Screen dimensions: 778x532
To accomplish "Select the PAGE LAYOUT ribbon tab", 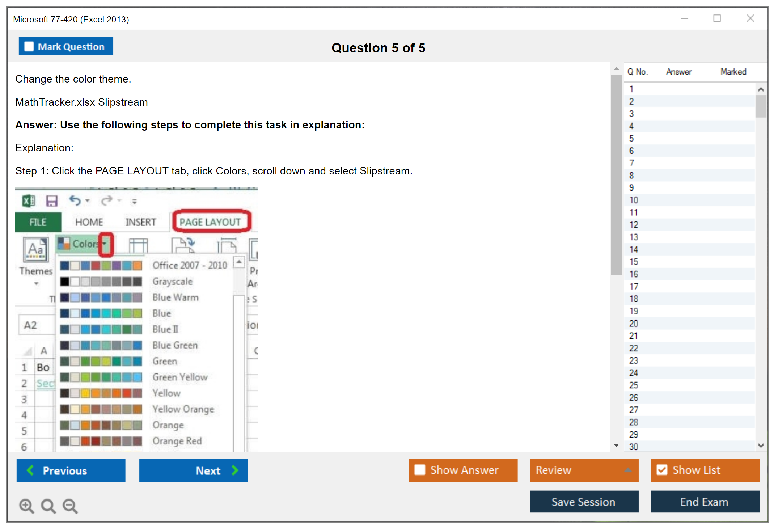I will (210, 222).
